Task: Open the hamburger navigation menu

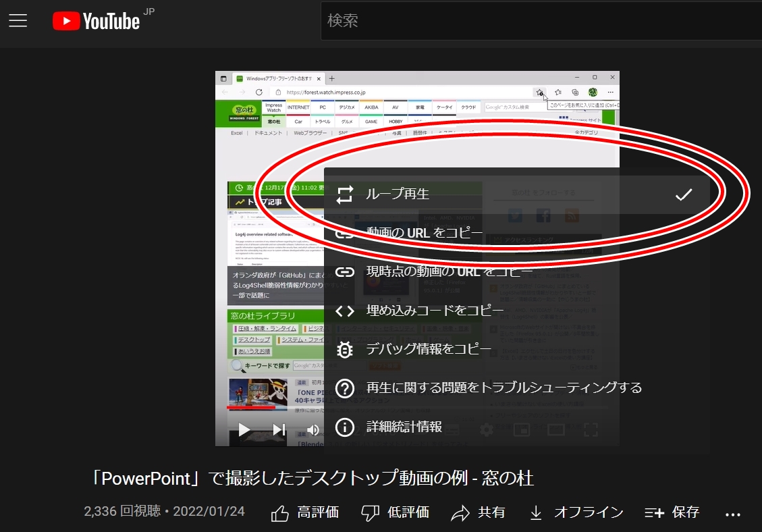Action: (x=18, y=20)
